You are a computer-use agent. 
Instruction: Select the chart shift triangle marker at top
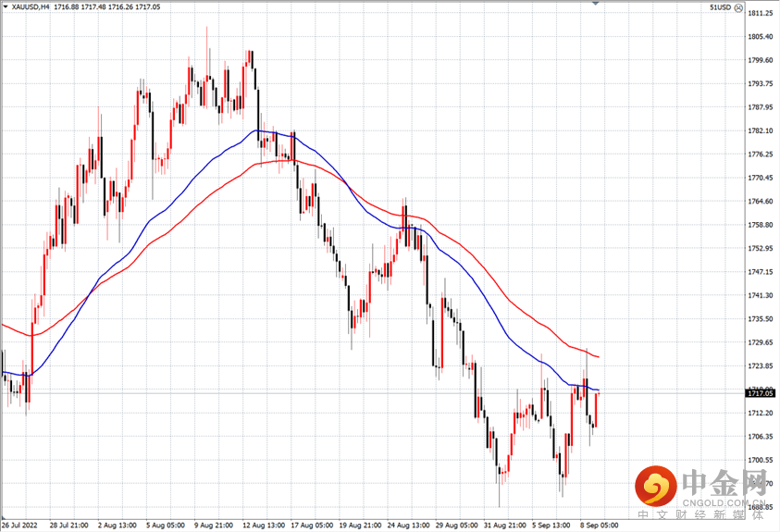(x=596, y=3)
